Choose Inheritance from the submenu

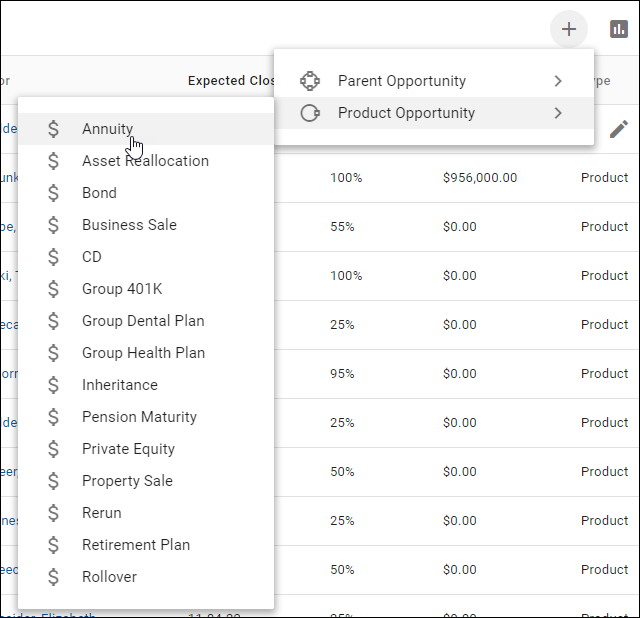click(120, 385)
